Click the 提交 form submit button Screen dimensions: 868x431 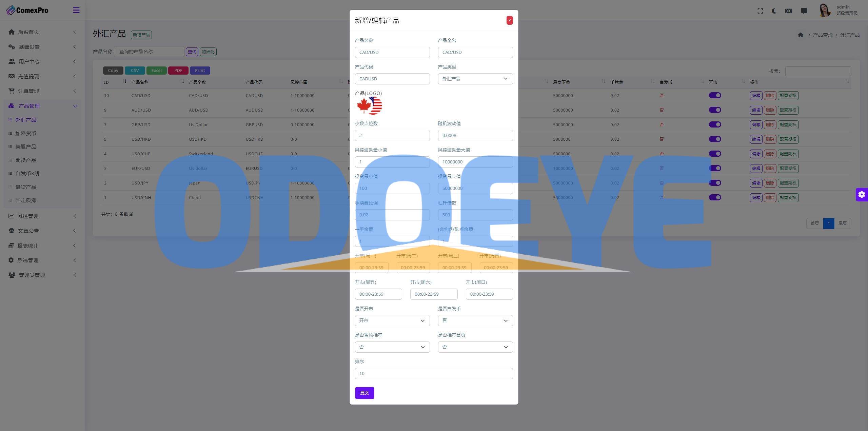364,393
